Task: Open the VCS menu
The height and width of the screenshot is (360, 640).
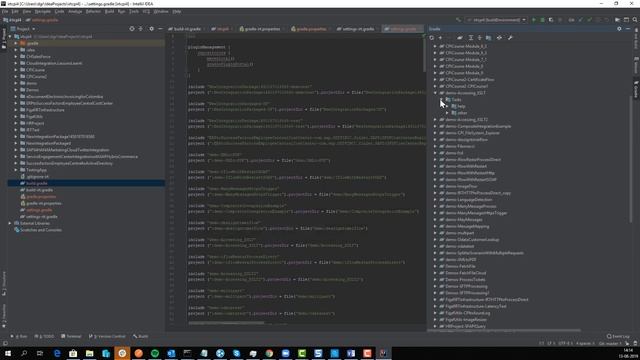Action: (146, 11)
